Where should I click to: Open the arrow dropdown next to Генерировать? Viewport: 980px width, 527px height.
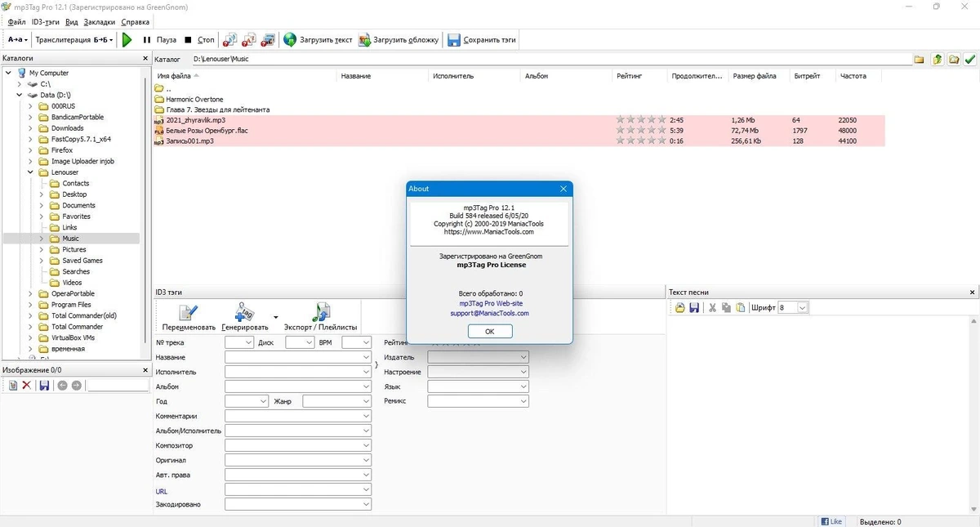coord(275,317)
